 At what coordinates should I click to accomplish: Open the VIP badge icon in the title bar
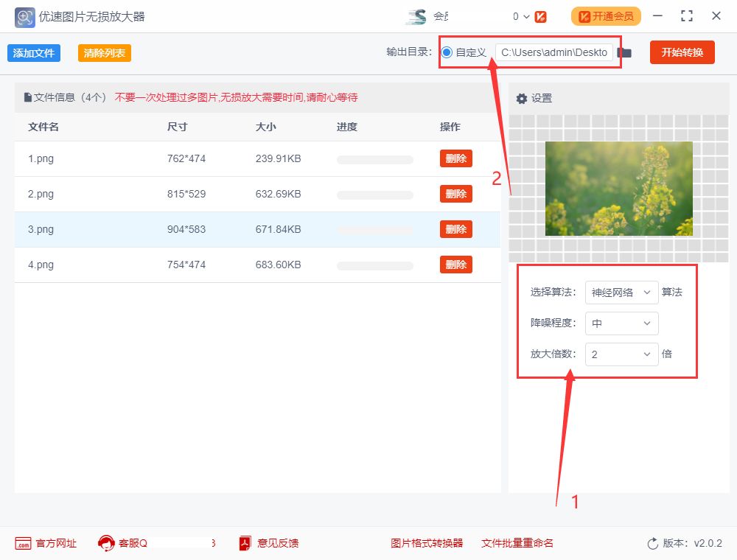540,17
